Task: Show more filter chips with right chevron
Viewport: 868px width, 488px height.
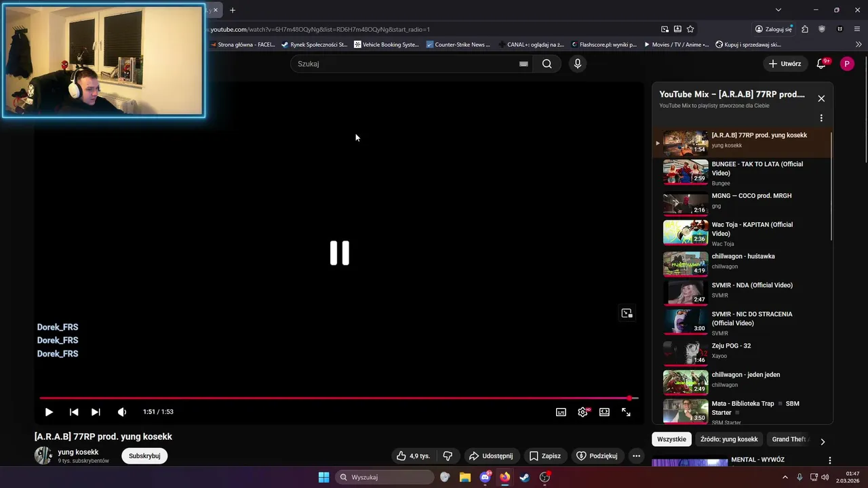Action: pyautogui.click(x=823, y=441)
